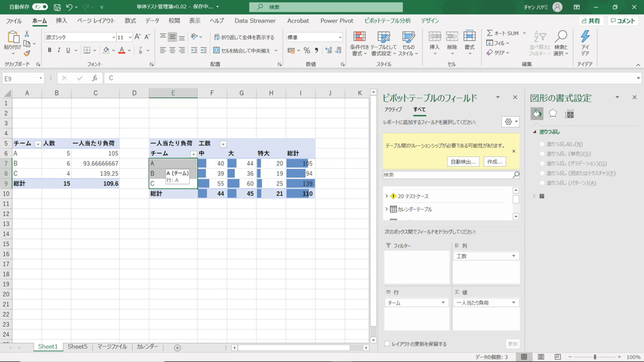Click the Comma Style icon

click(316, 50)
